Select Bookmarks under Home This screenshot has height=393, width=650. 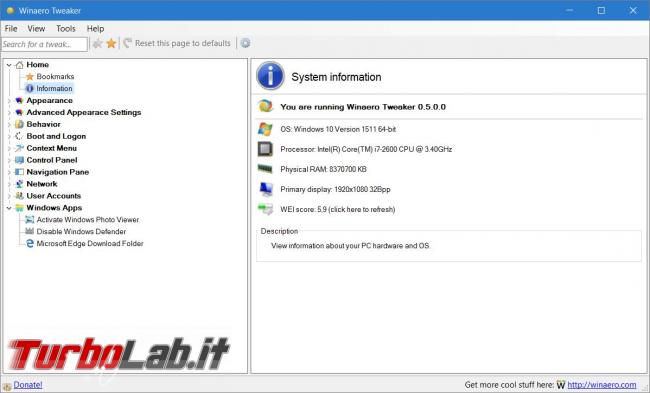(55, 77)
